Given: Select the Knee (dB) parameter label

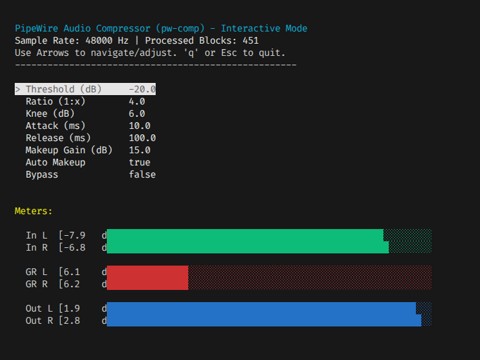Looking at the screenshot, I should [50, 114].
